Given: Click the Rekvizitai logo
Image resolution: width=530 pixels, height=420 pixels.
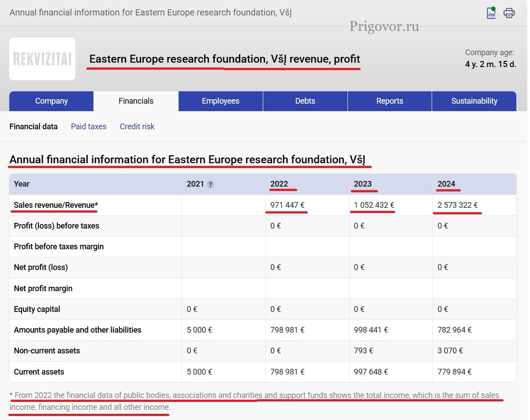Looking at the screenshot, I should (42, 59).
